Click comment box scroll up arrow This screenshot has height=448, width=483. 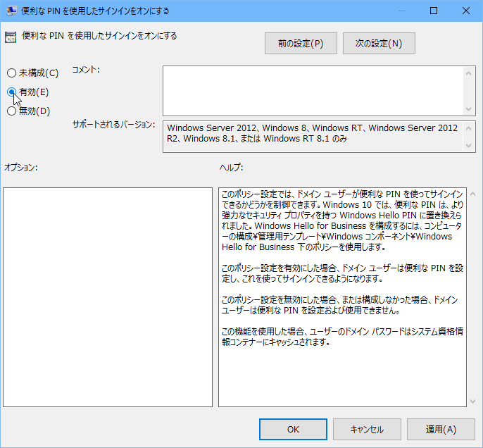click(x=468, y=73)
